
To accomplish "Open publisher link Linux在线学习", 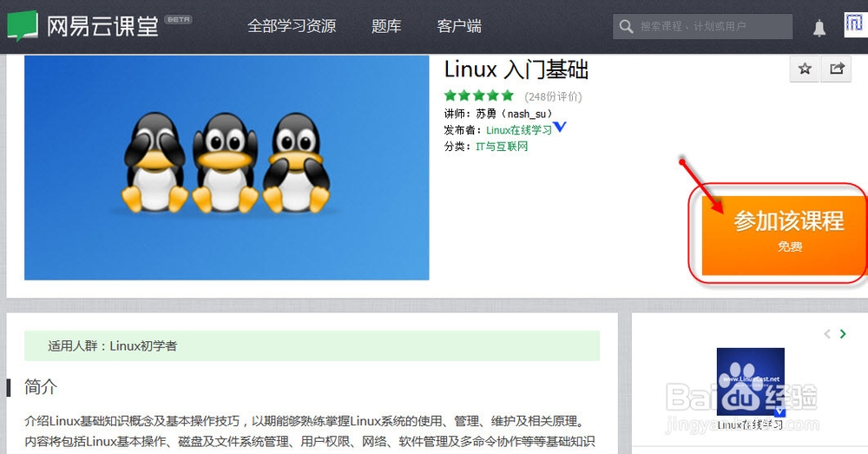I will coord(519,130).
